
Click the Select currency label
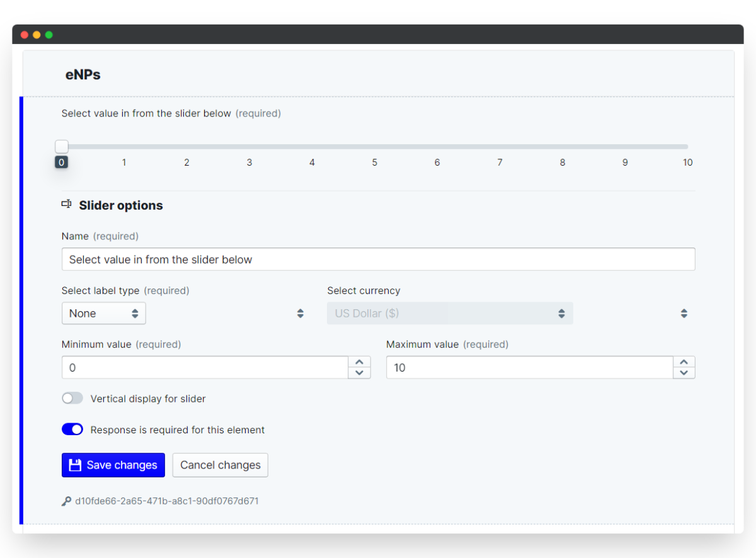pos(364,291)
